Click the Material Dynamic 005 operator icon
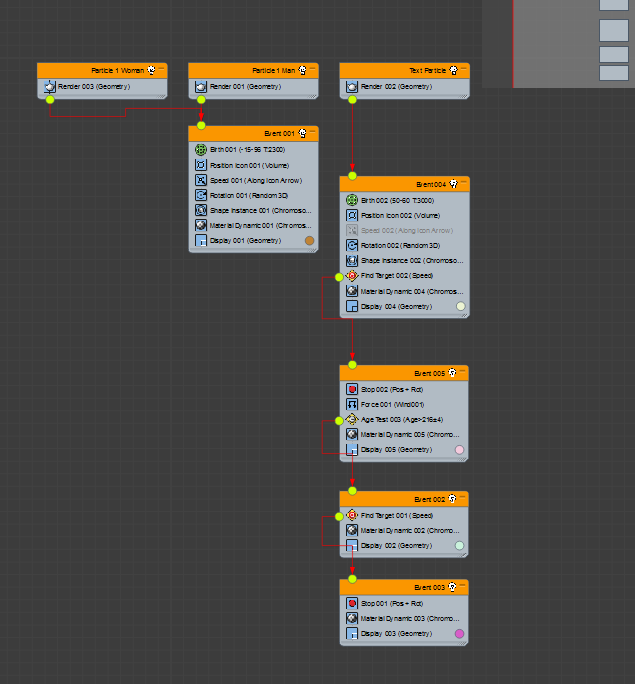635x684 pixels. click(352, 434)
